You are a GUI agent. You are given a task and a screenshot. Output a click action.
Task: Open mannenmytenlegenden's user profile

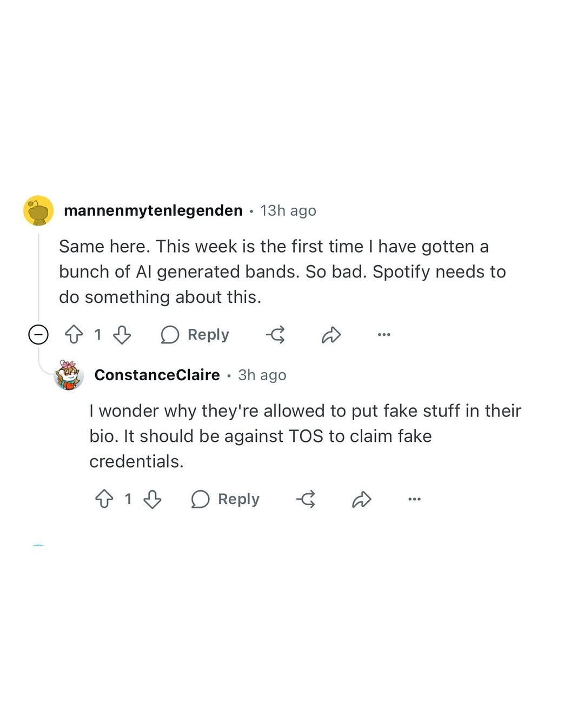click(x=153, y=210)
